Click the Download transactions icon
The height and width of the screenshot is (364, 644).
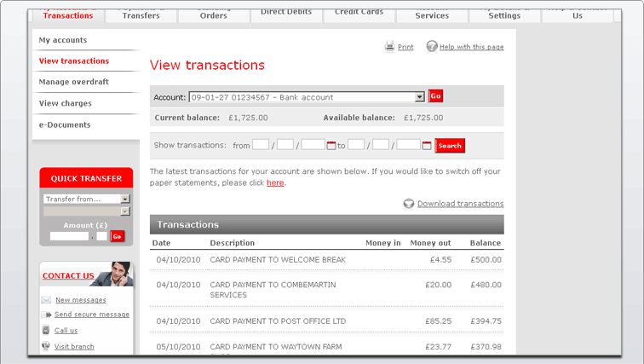click(409, 204)
